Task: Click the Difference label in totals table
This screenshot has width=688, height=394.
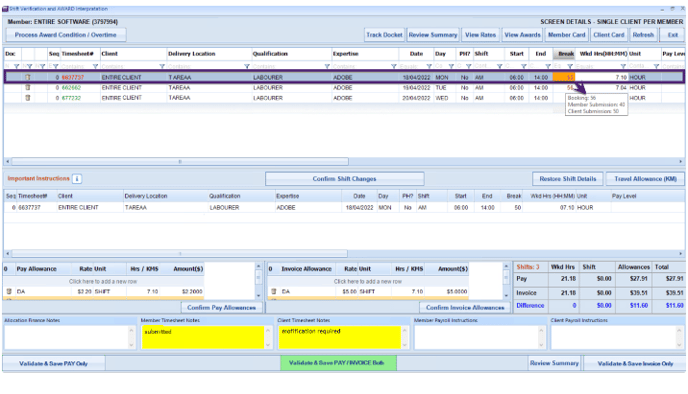Action: tap(530, 305)
